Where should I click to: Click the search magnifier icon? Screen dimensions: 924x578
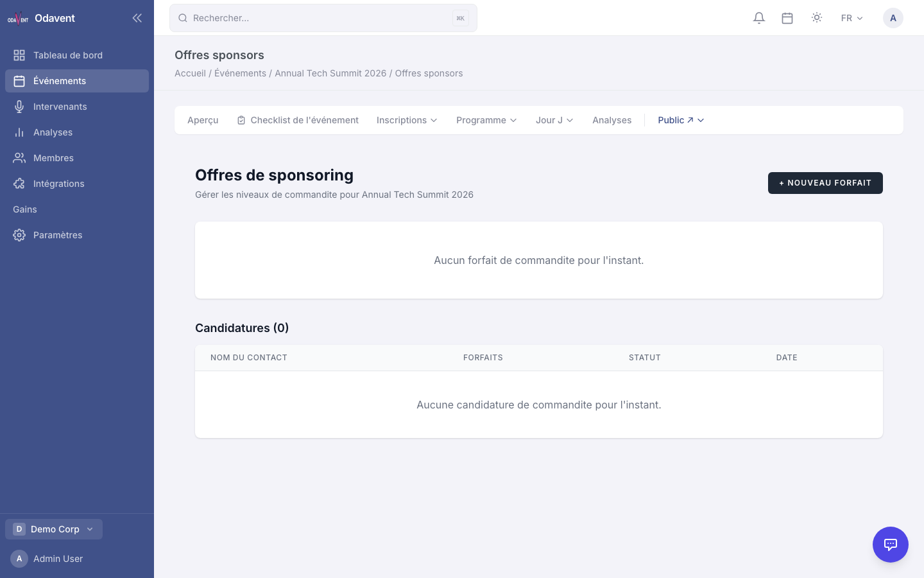(x=183, y=18)
